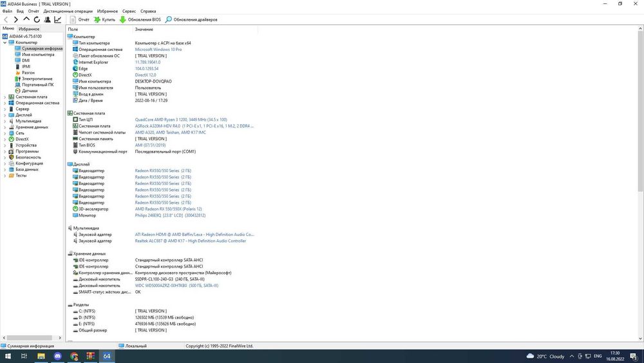Open File Explorer from the taskbar
Image resolution: width=644 pixels, height=363 pixels.
41,356
